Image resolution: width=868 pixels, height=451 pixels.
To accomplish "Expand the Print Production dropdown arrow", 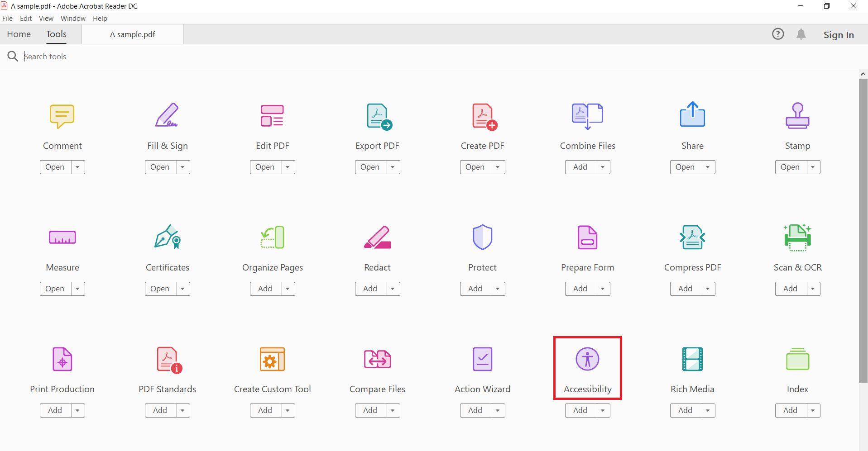I will 78,410.
